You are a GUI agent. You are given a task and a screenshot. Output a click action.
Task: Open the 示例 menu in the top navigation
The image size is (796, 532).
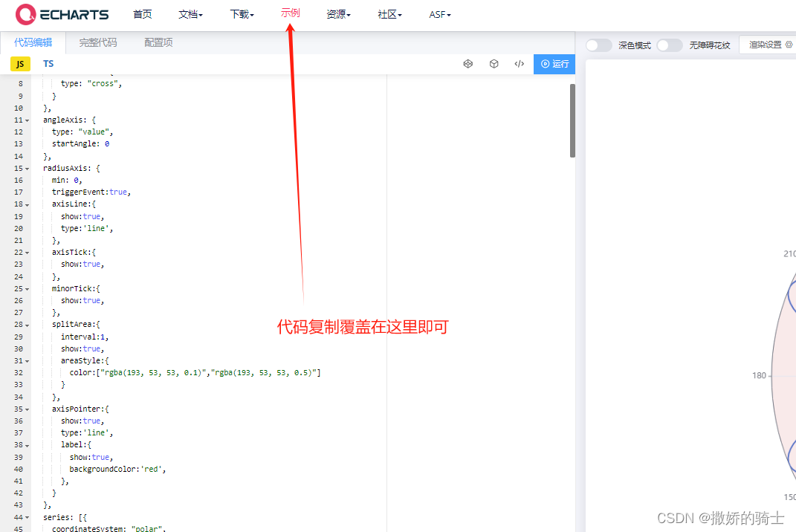coord(290,13)
